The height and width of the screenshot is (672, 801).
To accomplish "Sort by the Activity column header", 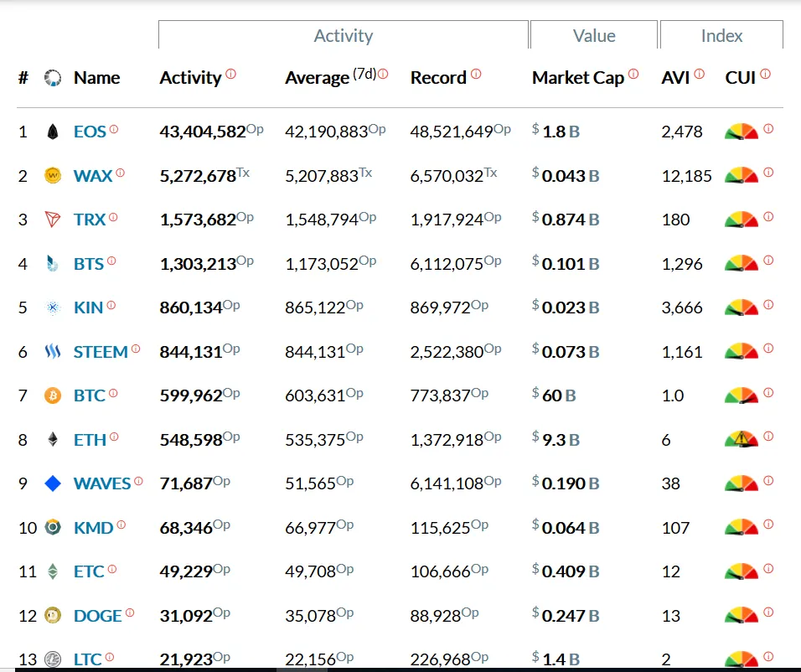I will coord(190,78).
